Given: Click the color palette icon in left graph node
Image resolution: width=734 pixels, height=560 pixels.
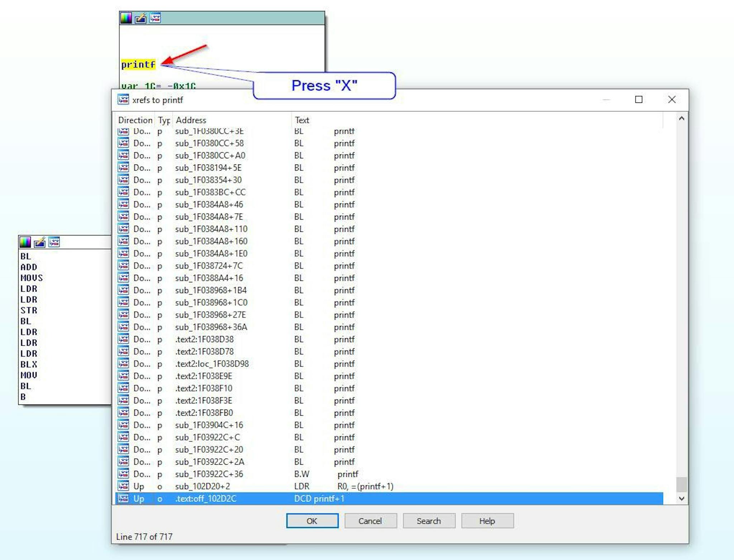Looking at the screenshot, I should [25, 242].
